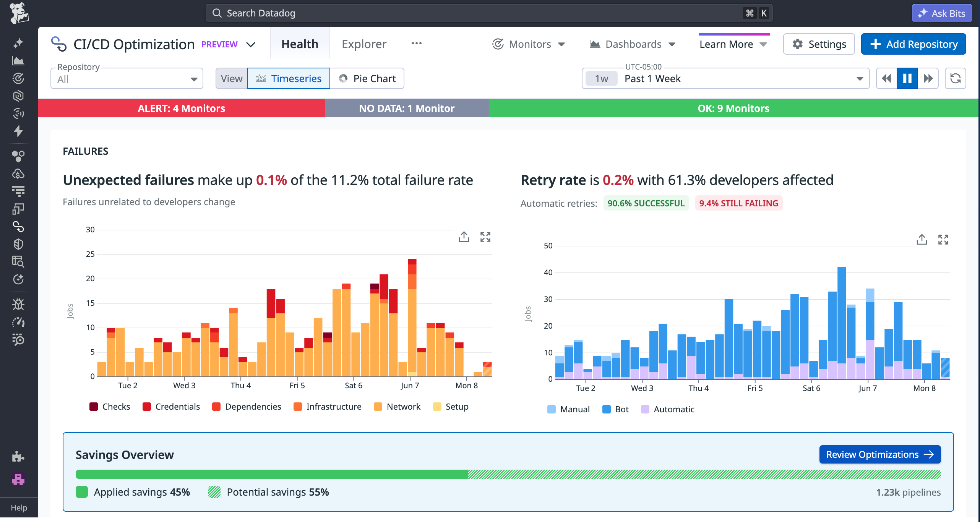The height and width of the screenshot is (522, 980).
Task: Filter by OK: 9 Monitors bar
Action: click(x=734, y=109)
